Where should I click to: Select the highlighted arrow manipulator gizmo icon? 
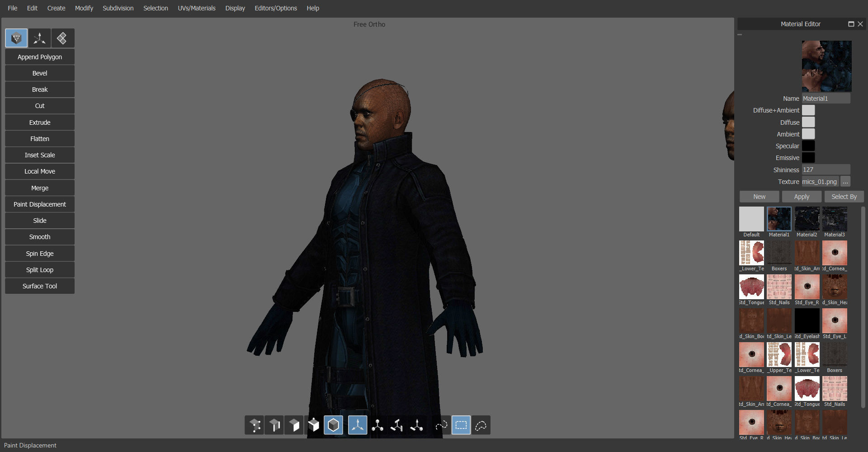pyautogui.click(x=358, y=425)
